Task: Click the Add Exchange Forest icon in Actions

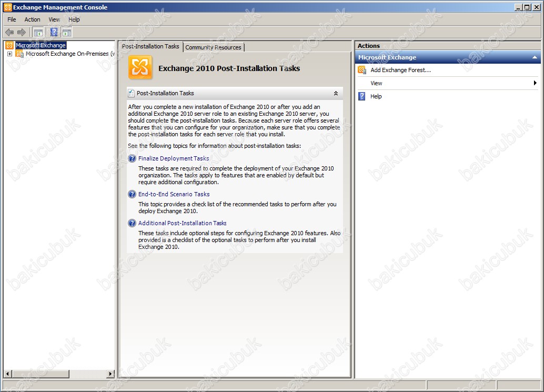Action: 362,70
